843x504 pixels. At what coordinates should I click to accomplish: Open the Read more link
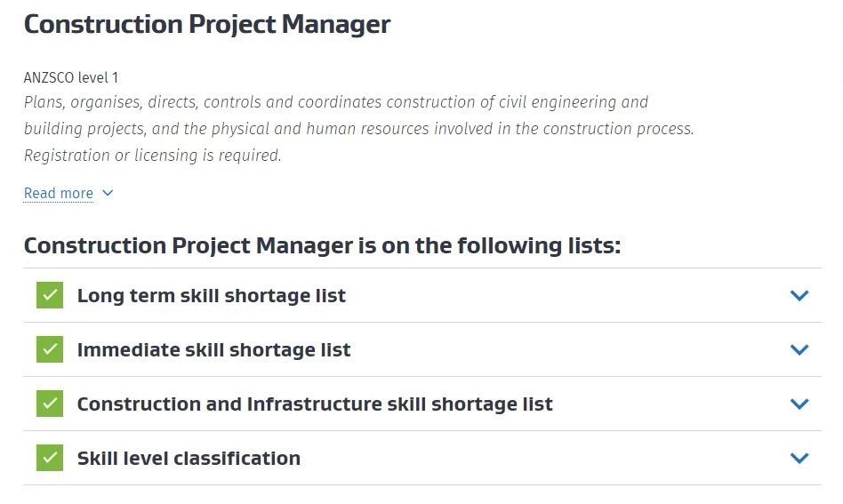(59, 193)
